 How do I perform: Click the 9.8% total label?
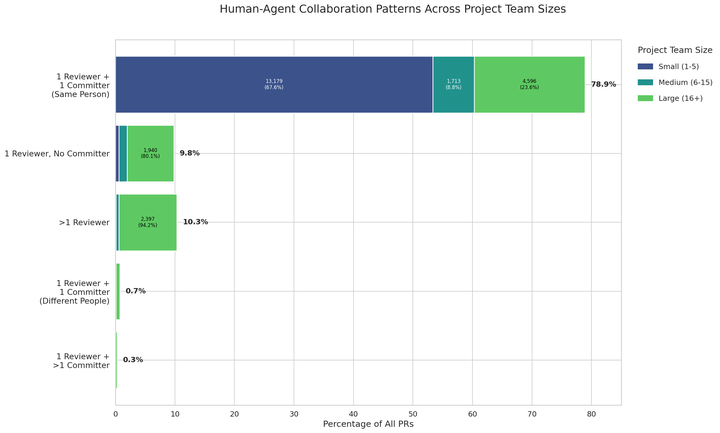tap(190, 153)
